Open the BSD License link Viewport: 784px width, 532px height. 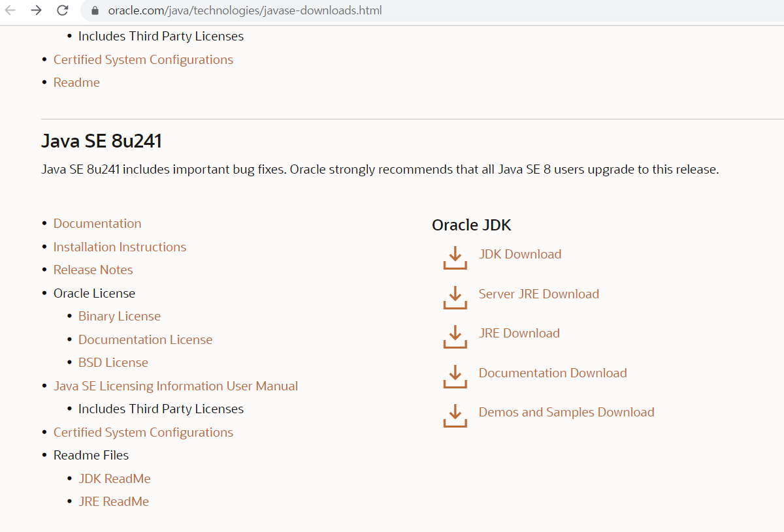point(113,363)
